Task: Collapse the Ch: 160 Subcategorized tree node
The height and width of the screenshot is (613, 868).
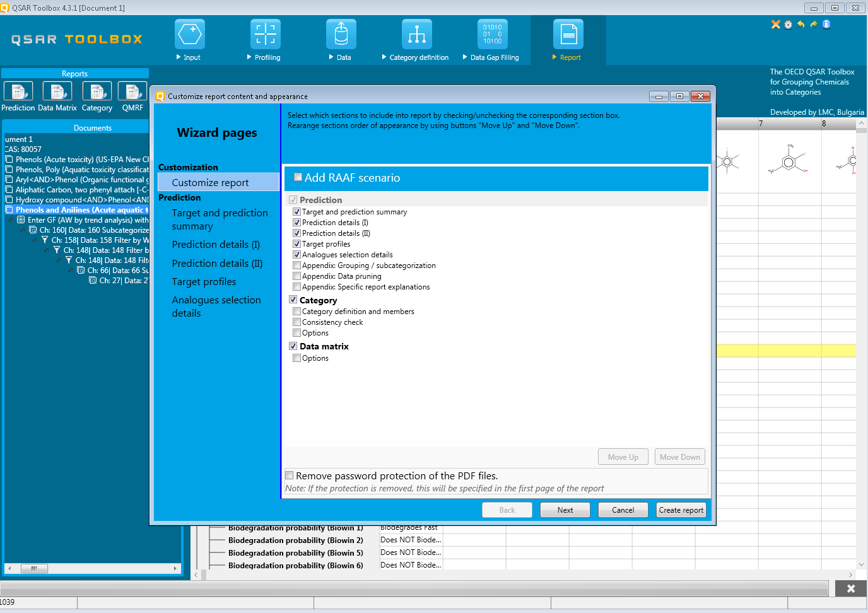Action: (23, 230)
